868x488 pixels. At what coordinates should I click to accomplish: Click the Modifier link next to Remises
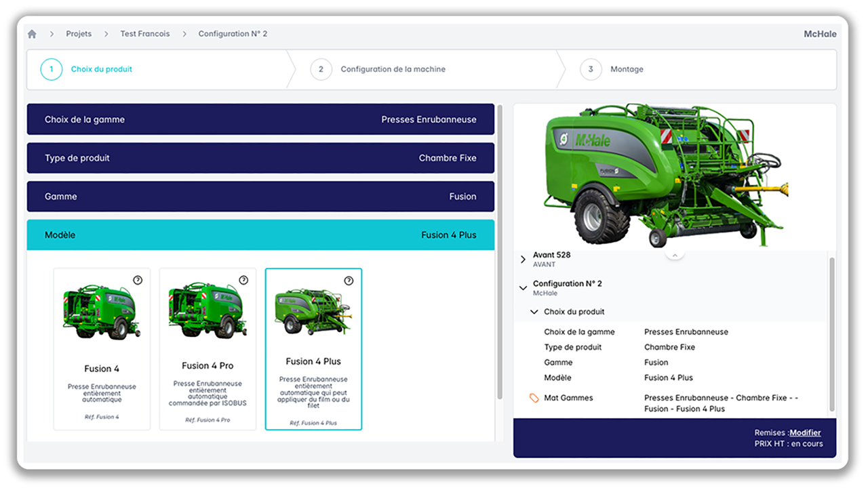point(805,432)
